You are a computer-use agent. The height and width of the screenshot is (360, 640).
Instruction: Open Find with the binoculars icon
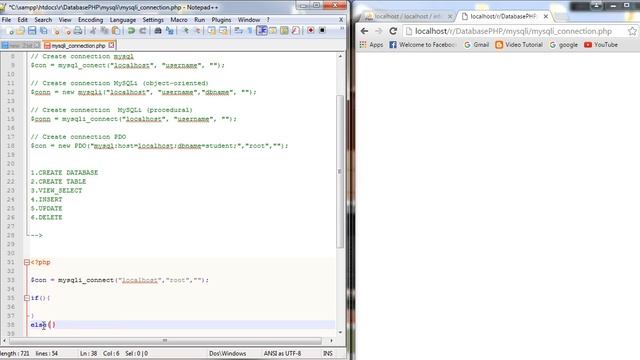(158, 31)
